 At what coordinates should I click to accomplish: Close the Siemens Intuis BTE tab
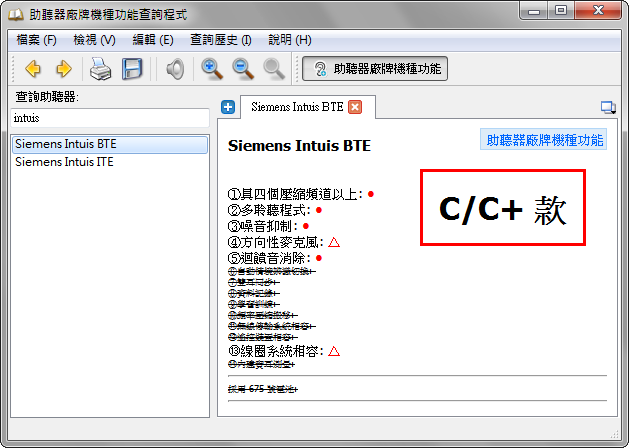355,107
